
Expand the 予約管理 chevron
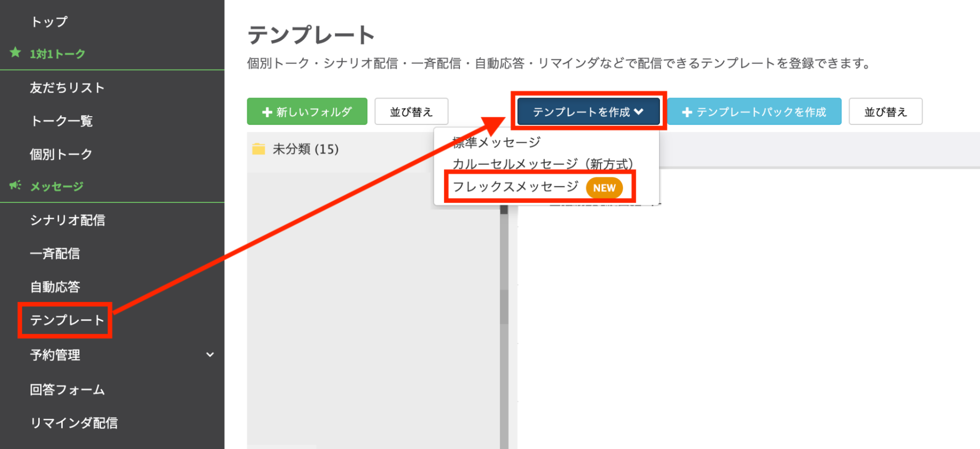pyautogui.click(x=210, y=354)
